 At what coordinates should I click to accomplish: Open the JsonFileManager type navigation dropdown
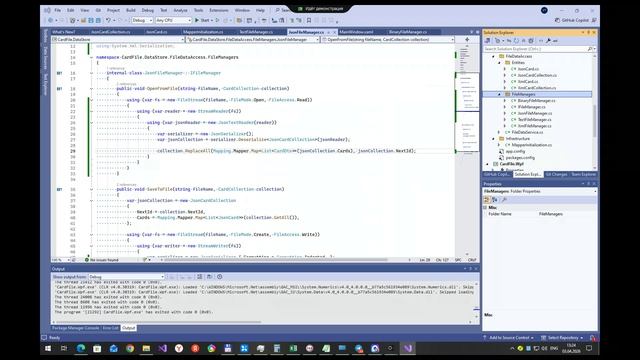point(253,40)
